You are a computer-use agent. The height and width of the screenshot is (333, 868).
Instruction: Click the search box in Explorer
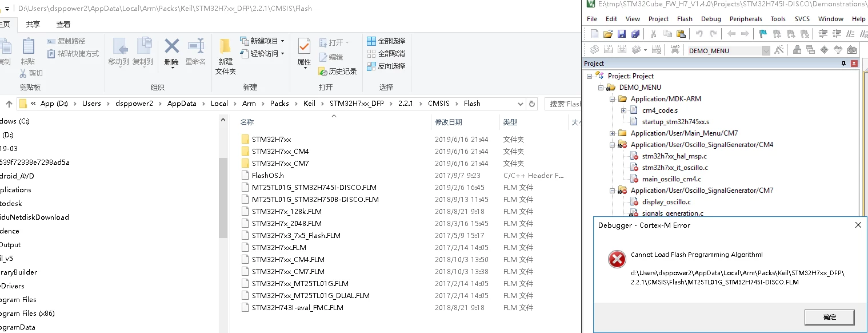point(563,104)
